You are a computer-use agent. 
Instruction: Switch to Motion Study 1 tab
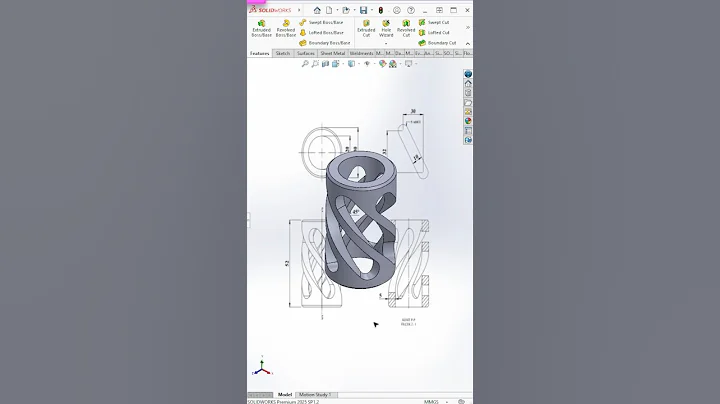pyautogui.click(x=315, y=394)
